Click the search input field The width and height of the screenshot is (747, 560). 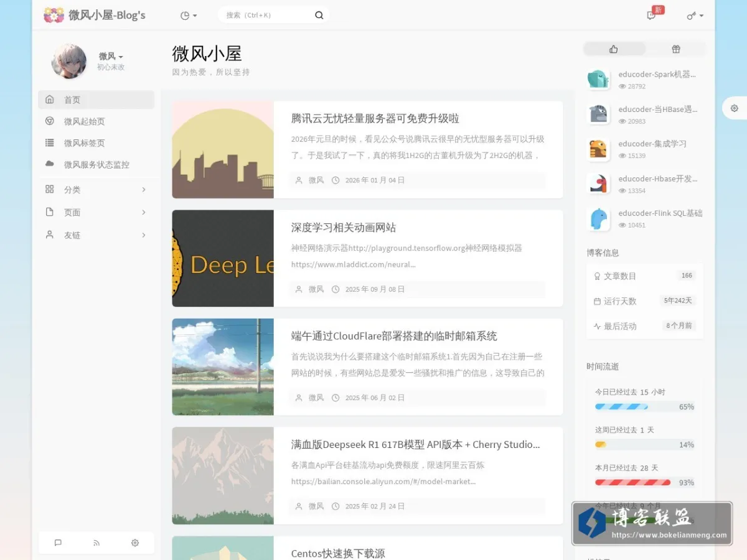coord(268,15)
